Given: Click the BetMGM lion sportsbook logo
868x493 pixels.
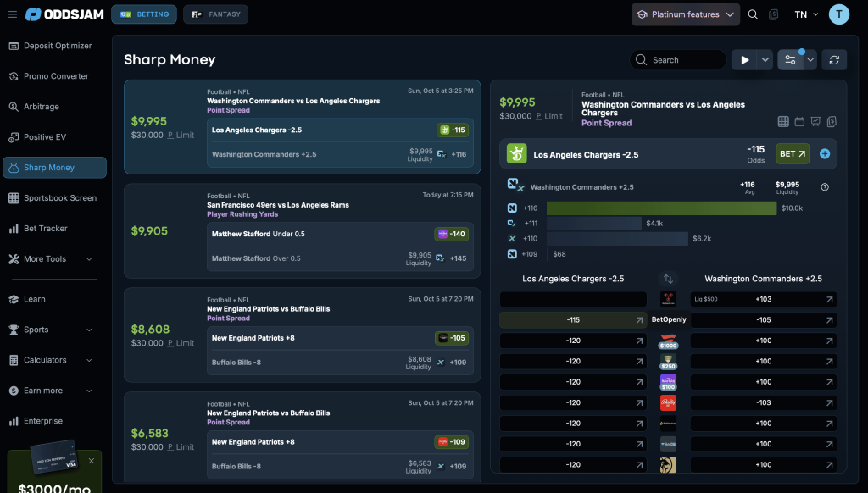Looking at the screenshot, I should point(668,465).
